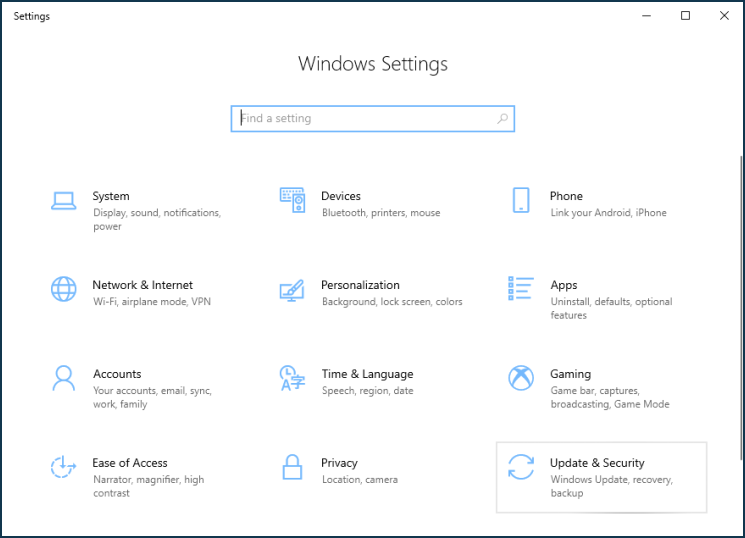Click the Update & Security refresh icon
Viewport: 745px width, 538px height.
(521, 467)
